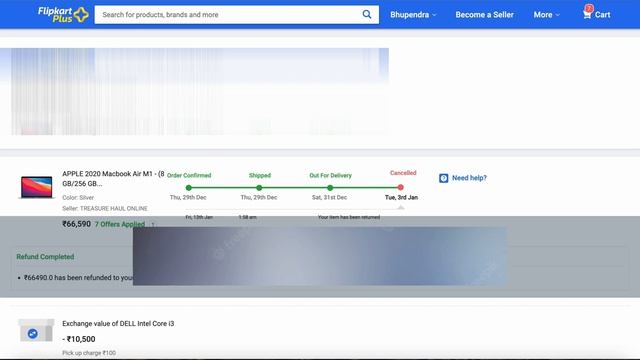Open Become a Seller link
The width and height of the screenshot is (640, 360).
point(484,15)
